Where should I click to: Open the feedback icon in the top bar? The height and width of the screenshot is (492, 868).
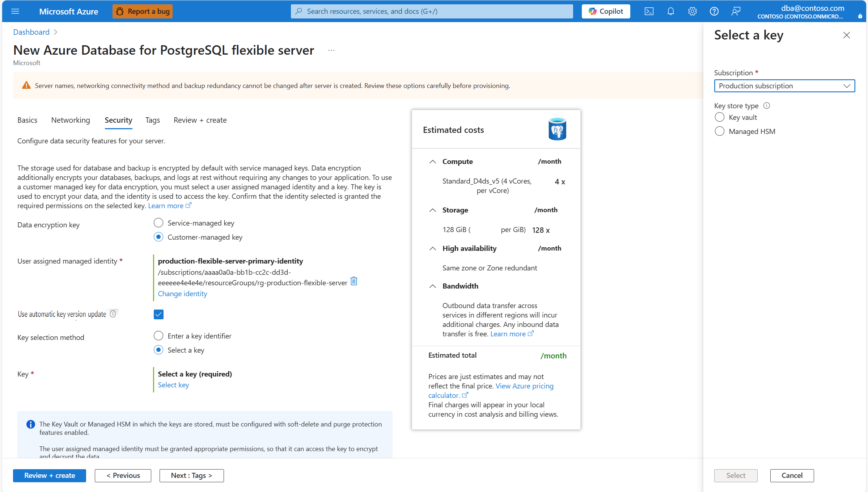point(736,11)
